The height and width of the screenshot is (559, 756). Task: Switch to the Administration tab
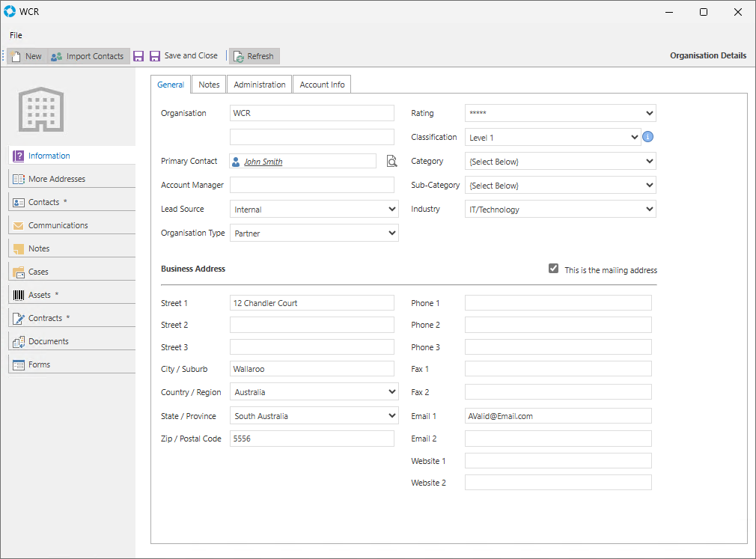260,85
